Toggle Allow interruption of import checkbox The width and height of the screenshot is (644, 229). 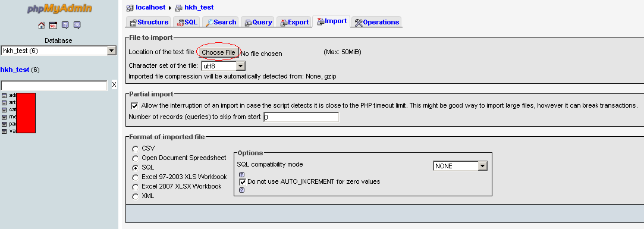pos(134,106)
